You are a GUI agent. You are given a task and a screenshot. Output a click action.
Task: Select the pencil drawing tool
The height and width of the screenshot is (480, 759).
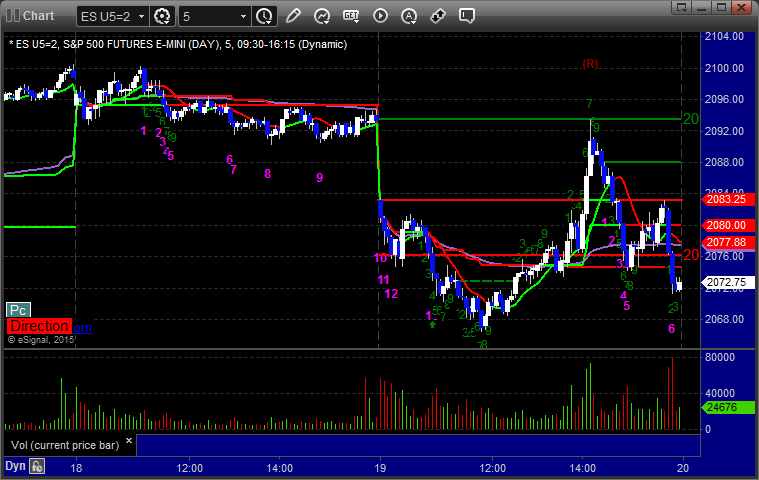[293, 16]
